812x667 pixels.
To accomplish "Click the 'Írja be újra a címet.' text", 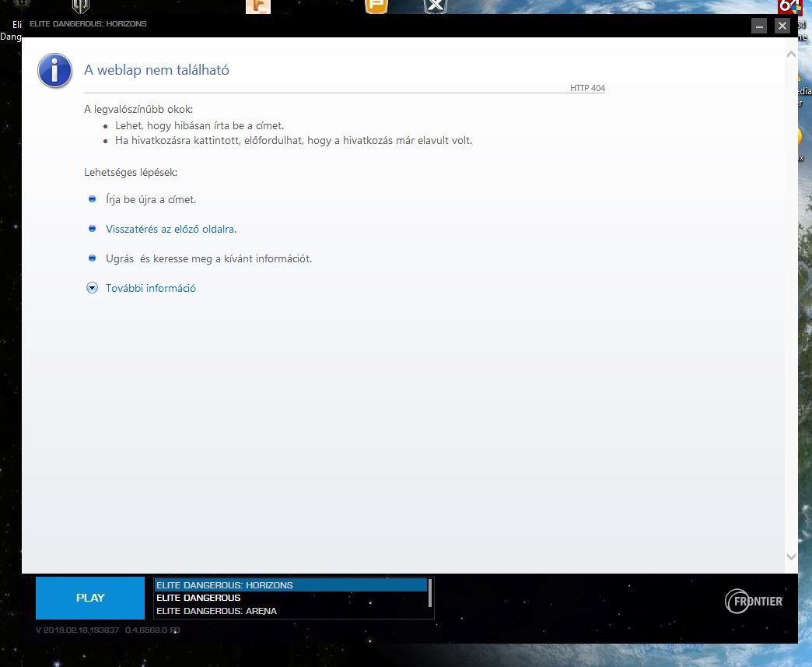I will (x=151, y=199).
